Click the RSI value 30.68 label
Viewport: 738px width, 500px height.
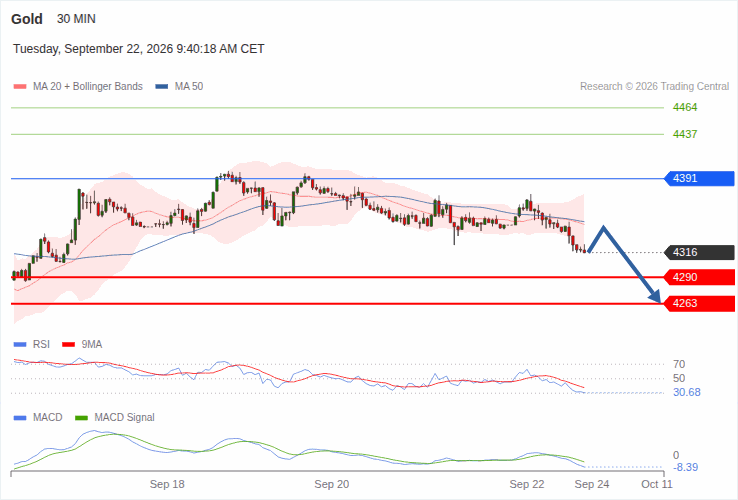tap(687, 392)
